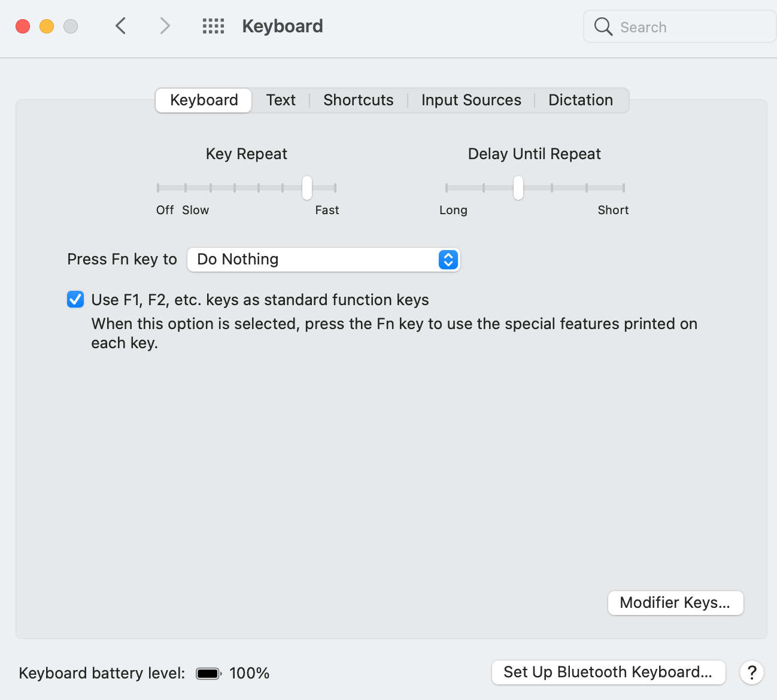Open the Input Sources tab
Image resolution: width=777 pixels, height=700 pixels.
pyautogui.click(x=471, y=100)
